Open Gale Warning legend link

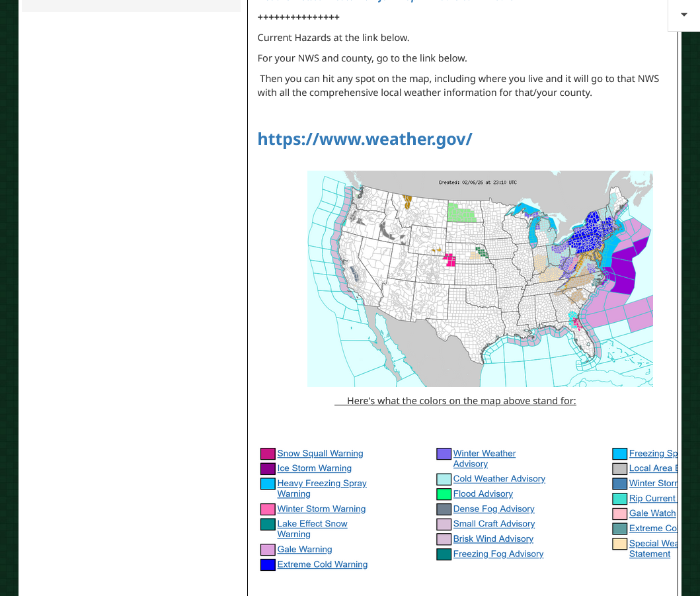(x=304, y=549)
